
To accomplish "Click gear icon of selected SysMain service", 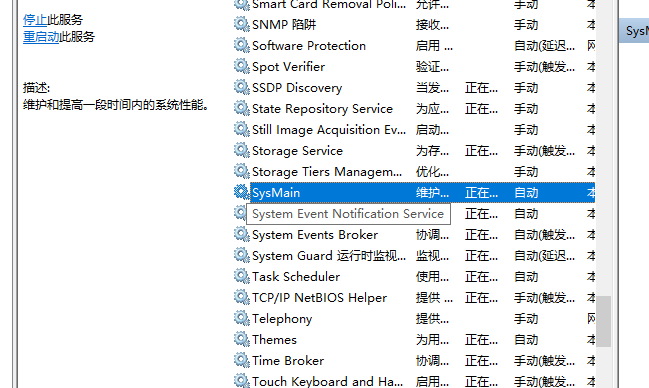I will 241,193.
